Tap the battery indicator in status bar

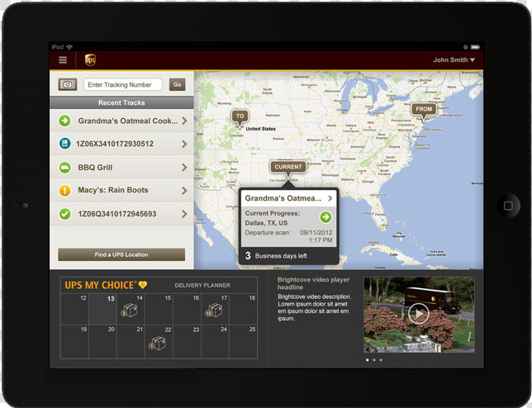click(x=475, y=47)
